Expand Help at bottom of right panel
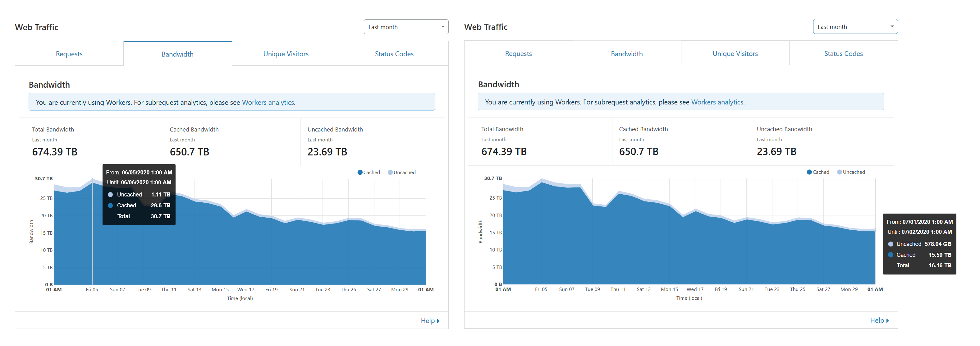980x346 pixels. [880, 320]
